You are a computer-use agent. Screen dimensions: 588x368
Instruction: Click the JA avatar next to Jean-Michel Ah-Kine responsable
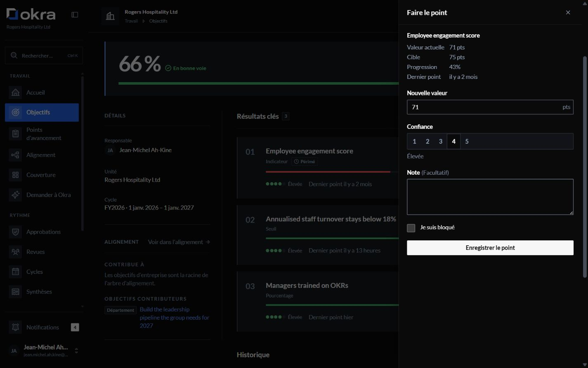click(110, 150)
